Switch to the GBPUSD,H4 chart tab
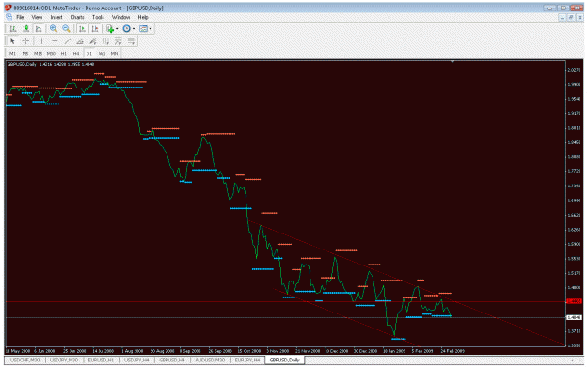The image size is (588, 369). point(172,360)
